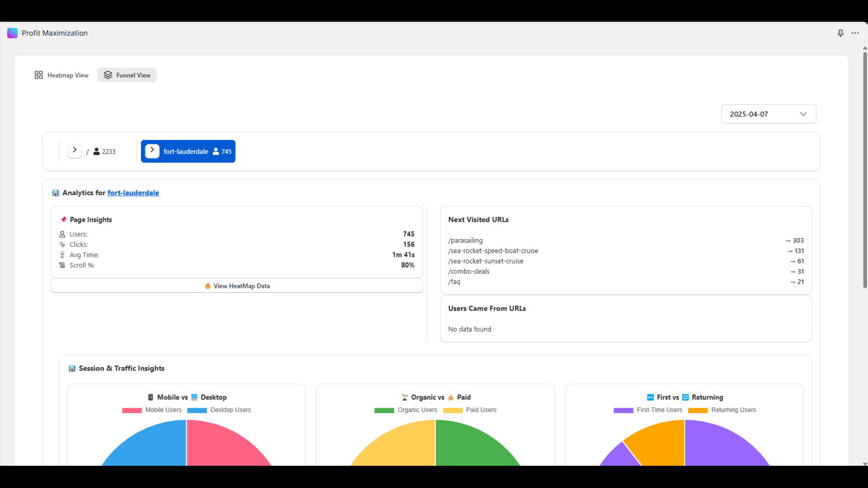The height and width of the screenshot is (488, 868).
Task: Click the scroll up arrow of scrollbar
Action: click(865, 48)
